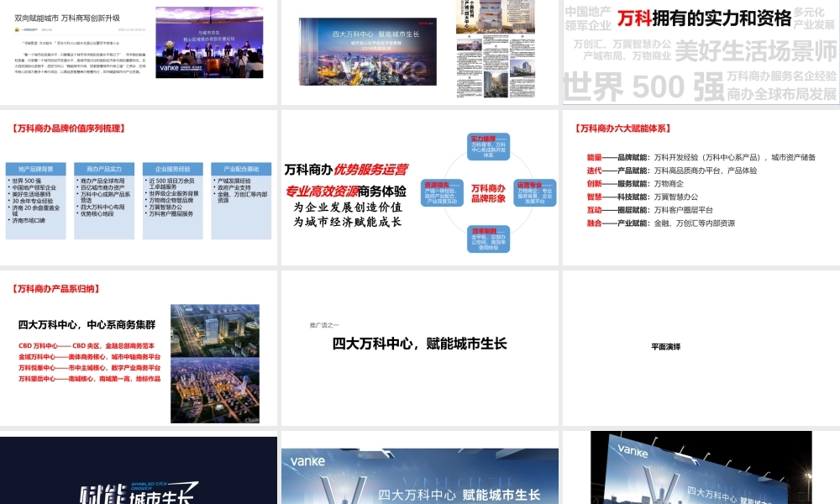
Task: Select the vanke outdoor billboard mockup slide
Action: [x=701, y=468]
